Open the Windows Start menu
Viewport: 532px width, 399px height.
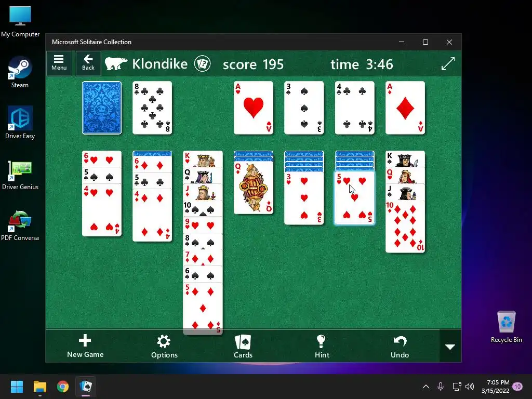click(x=17, y=387)
